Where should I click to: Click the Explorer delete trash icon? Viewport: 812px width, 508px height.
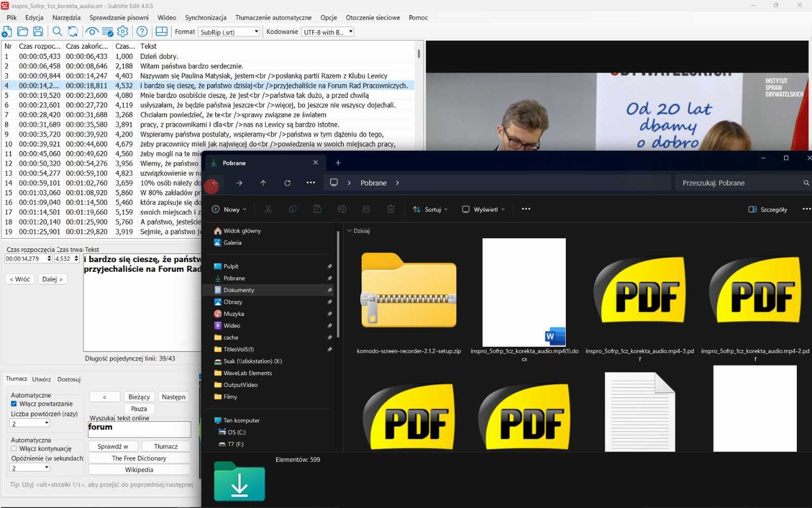(391, 209)
